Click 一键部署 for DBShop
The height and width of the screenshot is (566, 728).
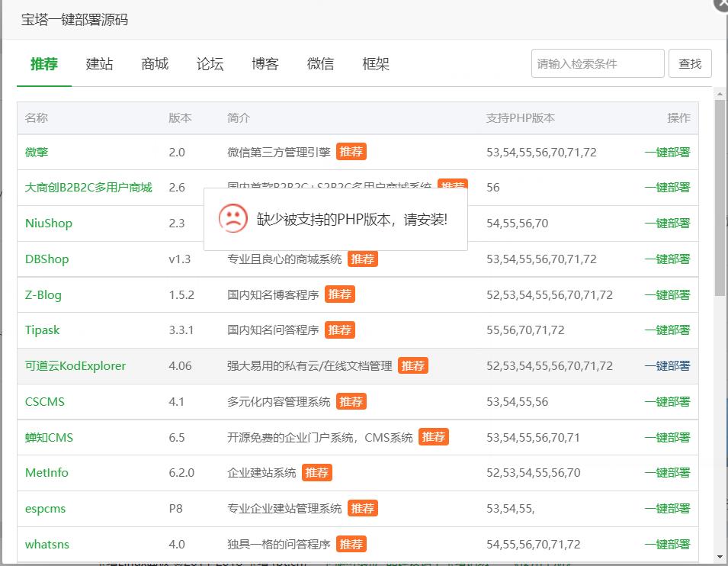tap(667, 259)
